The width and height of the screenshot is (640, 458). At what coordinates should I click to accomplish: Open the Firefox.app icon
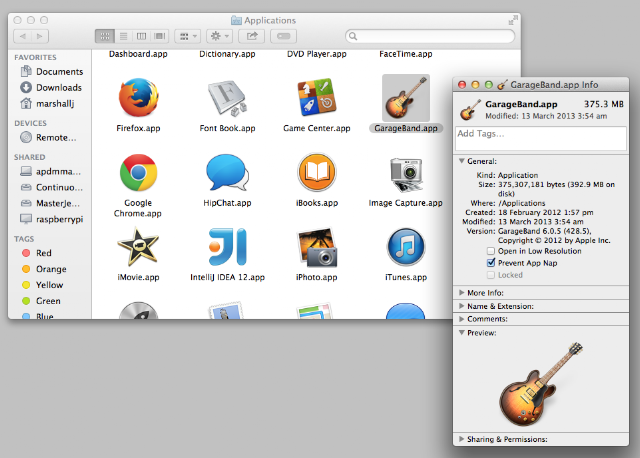tap(138, 98)
